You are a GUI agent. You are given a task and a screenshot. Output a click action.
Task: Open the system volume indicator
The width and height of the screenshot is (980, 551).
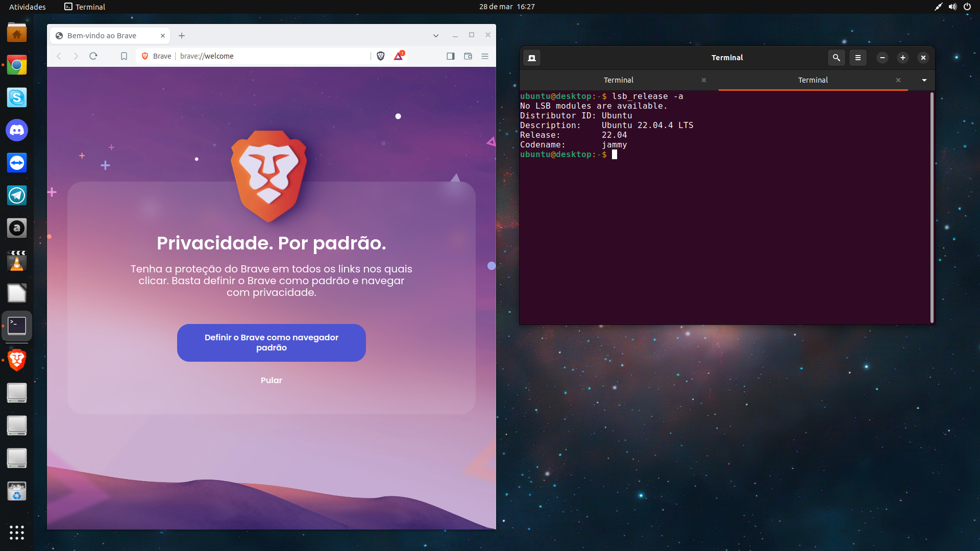coord(952,7)
